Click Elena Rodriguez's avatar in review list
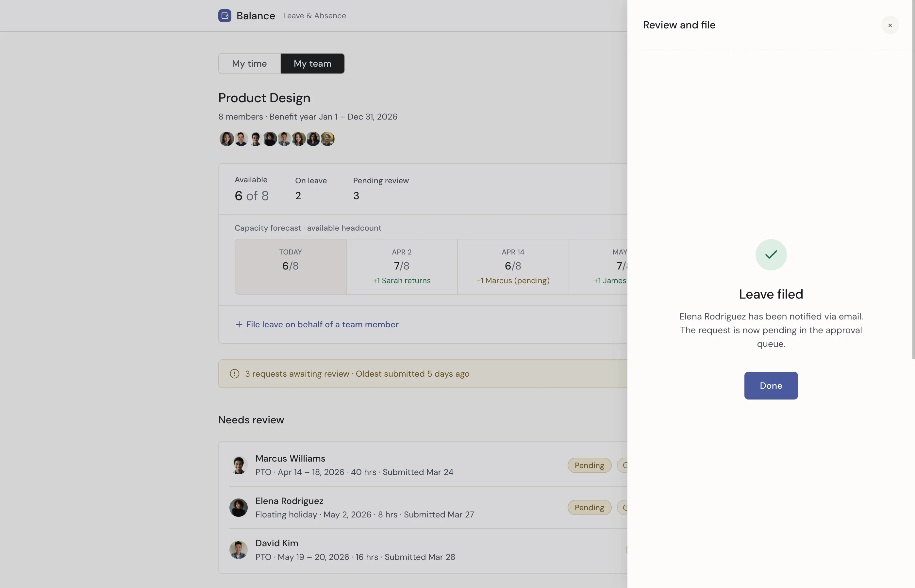The image size is (915, 588). point(238,507)
